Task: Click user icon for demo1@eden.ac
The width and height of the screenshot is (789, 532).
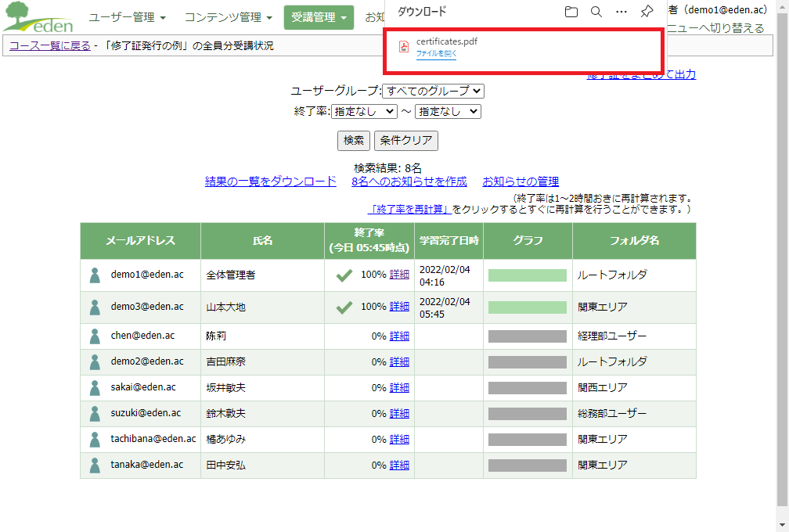Action: [x=95, y=275]
